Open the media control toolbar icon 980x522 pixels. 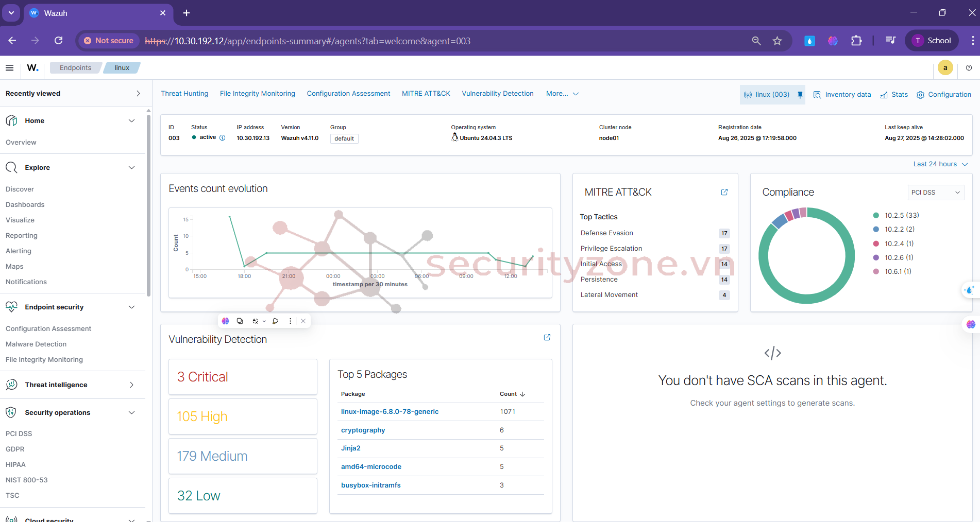click(x=890, y=41)
